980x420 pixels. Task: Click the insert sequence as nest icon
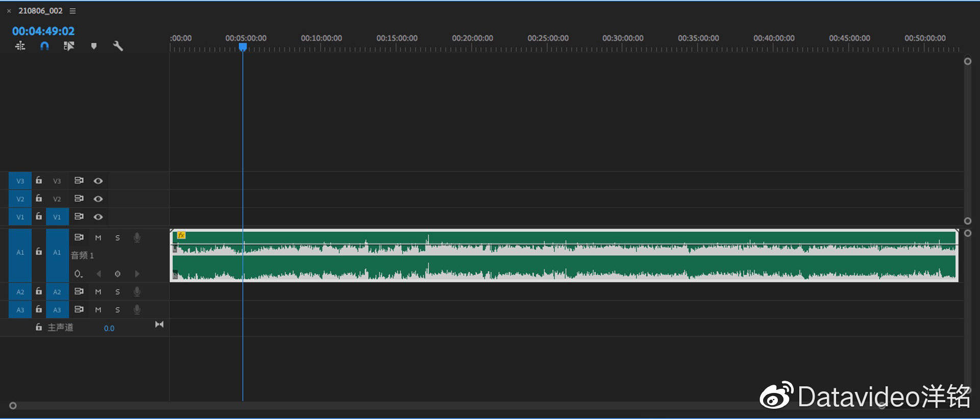[20, 46]
